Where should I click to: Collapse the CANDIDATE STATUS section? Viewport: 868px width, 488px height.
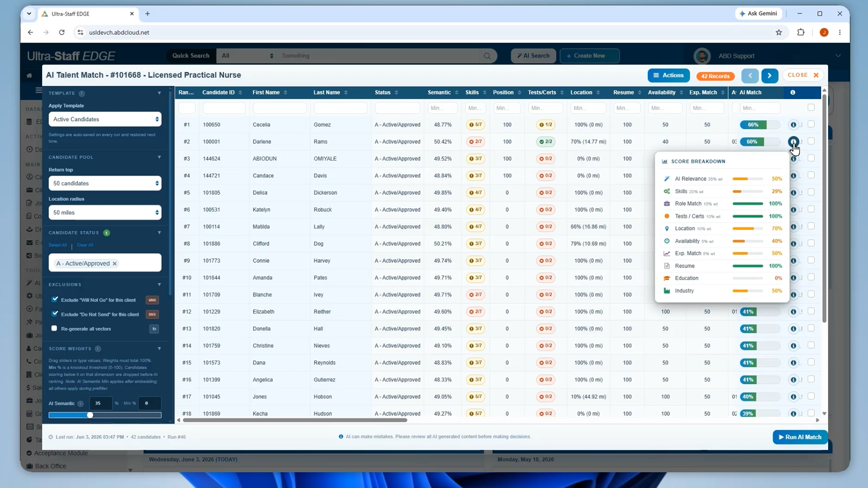point(159,233)
